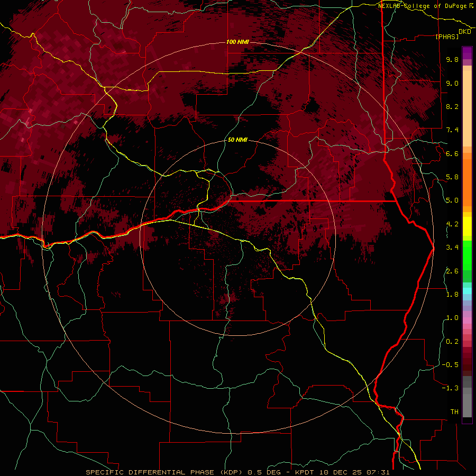The image size is (476, 476).
Task: Click the 0.2 value on the legend
Action: pos(452,342)
